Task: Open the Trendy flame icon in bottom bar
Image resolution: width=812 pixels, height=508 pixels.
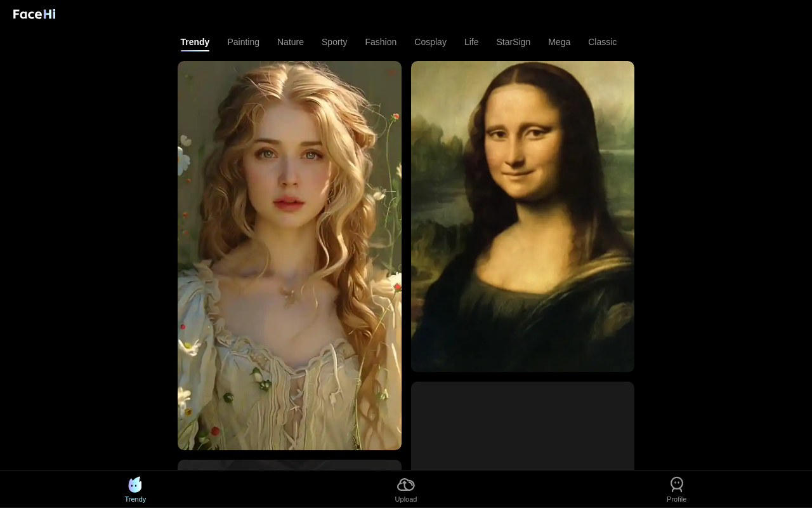Action: pyautogui.click(x=135, y=485)
